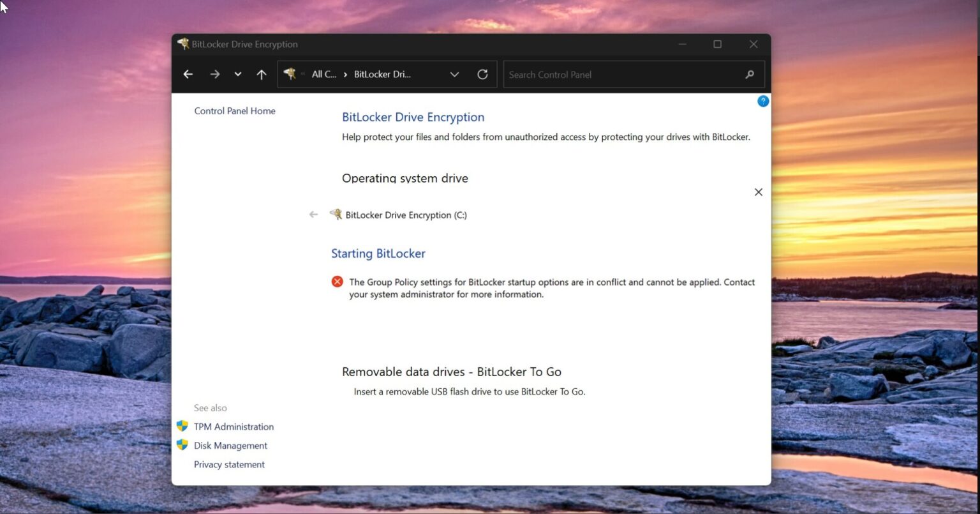Open Control Panel Home
The image size is (980, 514).
pos(235,110)
